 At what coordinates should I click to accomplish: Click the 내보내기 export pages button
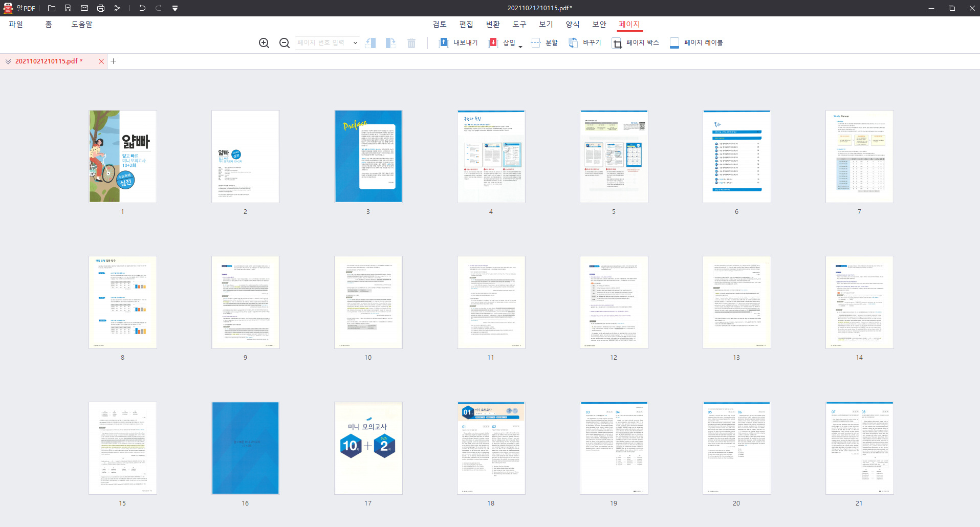tap(458, 43)
